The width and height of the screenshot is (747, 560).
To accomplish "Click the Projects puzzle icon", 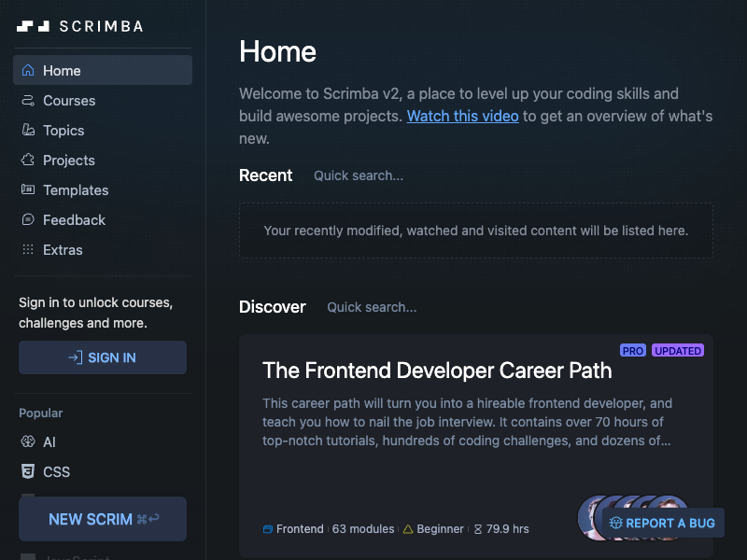I will [x=28, y=160].
